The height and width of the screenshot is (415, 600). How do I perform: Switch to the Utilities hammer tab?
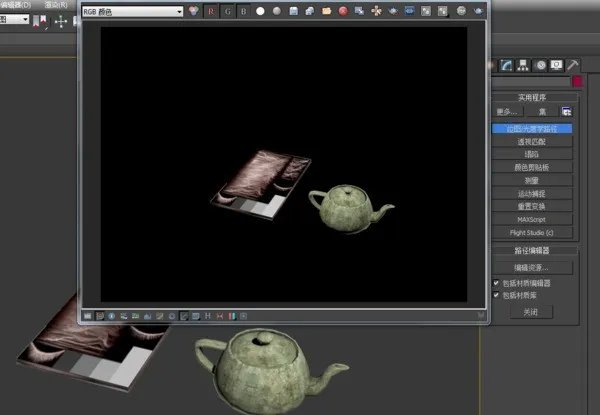tap(573, 65)
